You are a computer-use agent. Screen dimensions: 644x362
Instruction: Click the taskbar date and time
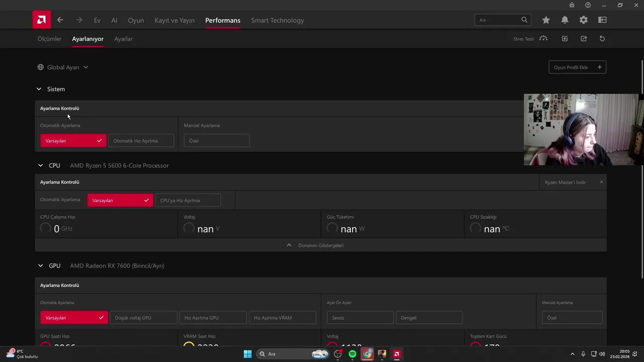point(620,354)
